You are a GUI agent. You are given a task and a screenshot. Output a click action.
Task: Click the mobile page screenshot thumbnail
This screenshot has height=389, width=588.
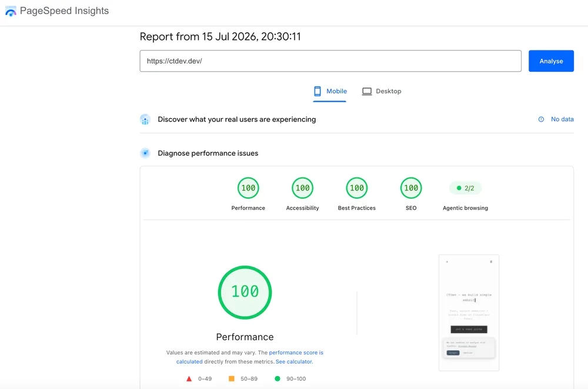pyautogui.click(x=469, y=313)
